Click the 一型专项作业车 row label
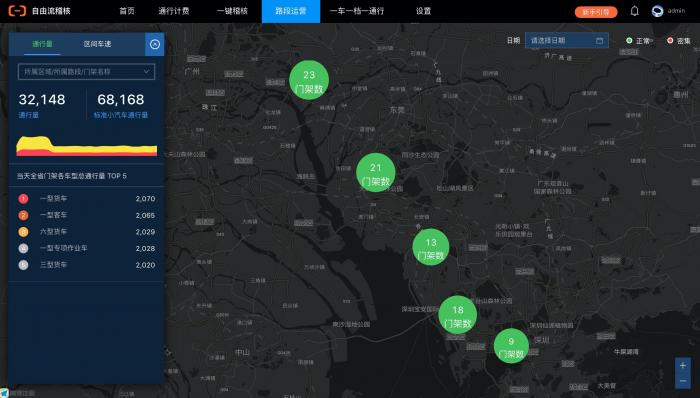The height and width of the screenshot is (398, 700). [64, 248]
